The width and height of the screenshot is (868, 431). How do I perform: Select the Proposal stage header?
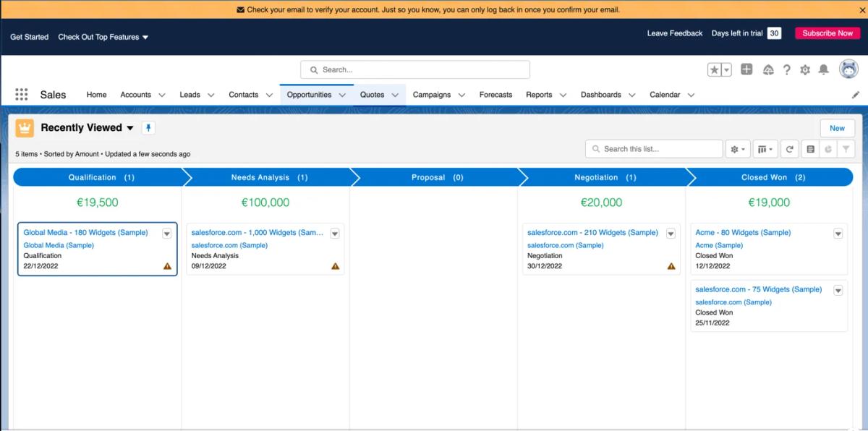pos(437,177)
